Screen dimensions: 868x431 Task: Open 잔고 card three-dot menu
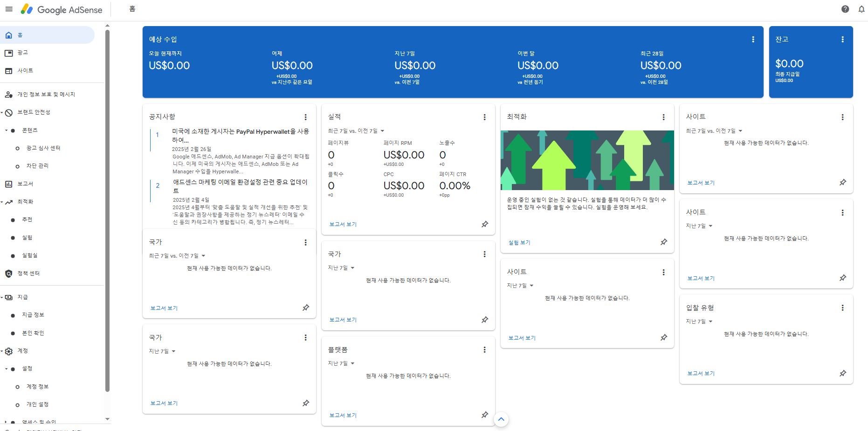pos(843,40)
